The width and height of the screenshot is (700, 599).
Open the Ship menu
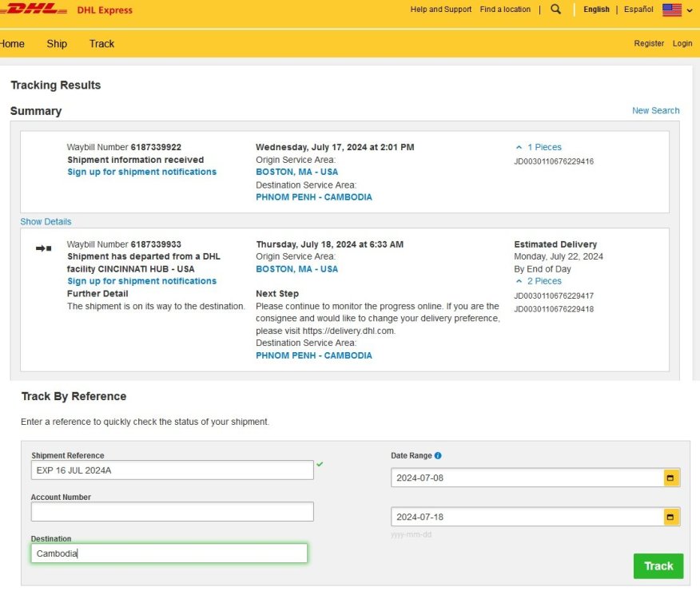pyautogui.click(x=57, y=44)
